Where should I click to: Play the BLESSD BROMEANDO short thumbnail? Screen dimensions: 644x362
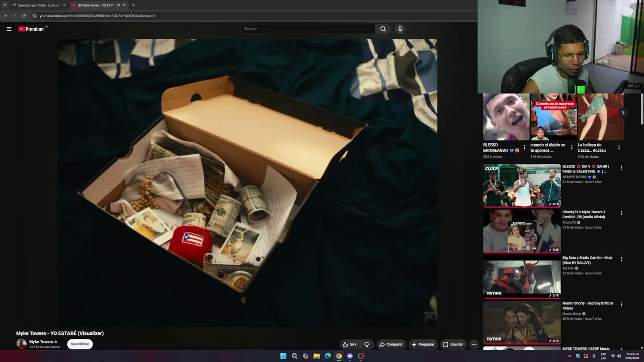click(506, 117)
